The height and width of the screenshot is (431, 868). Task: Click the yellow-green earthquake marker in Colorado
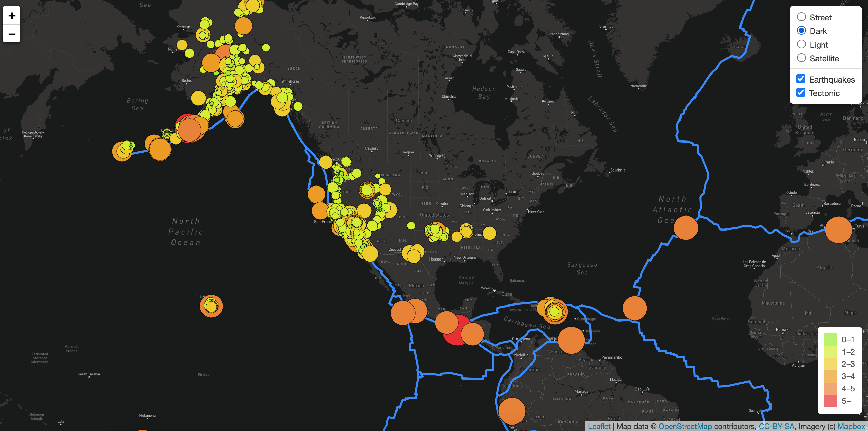pos(411,226)
